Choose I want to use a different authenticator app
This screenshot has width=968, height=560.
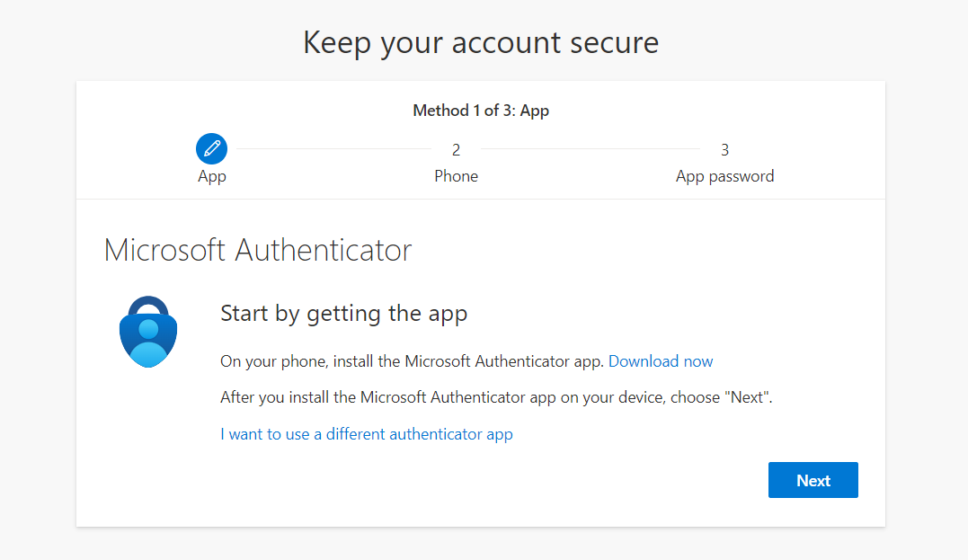point(366,434)
